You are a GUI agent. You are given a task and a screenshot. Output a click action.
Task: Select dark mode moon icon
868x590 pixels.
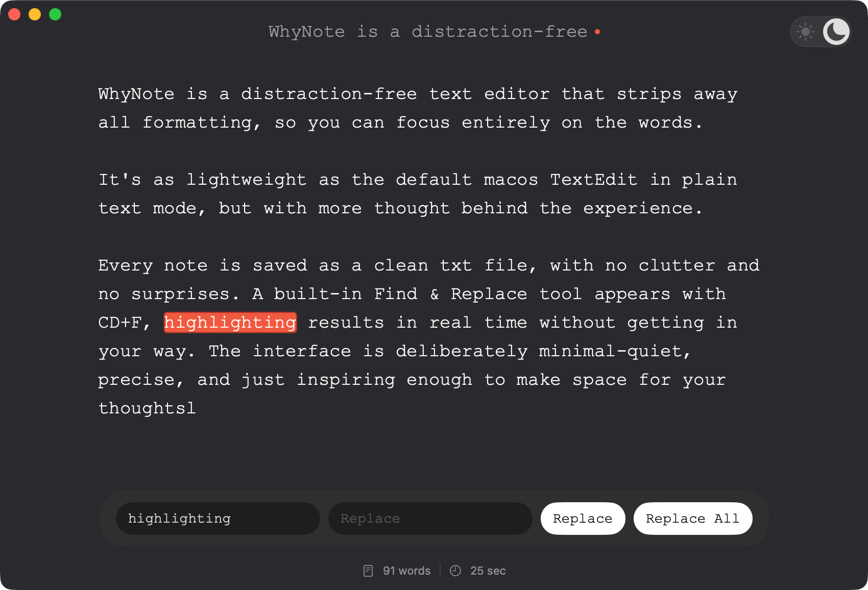[836, 32]
